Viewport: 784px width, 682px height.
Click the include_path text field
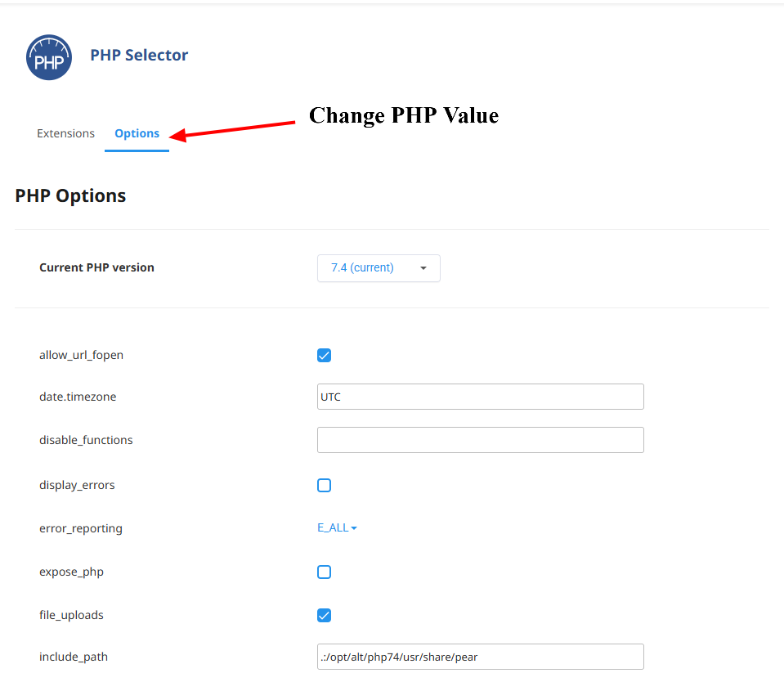pyautogui.click(x=480, y=657)
